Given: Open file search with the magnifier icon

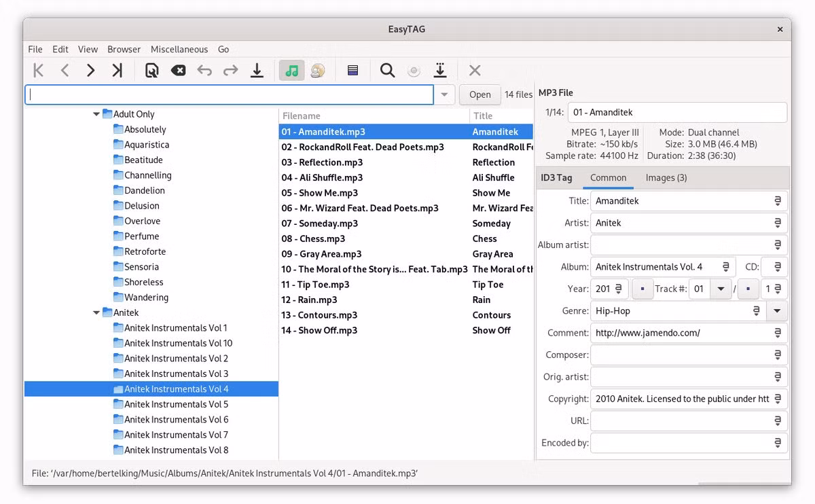Looking at the screenshot, I should click(x=387, y=70).
